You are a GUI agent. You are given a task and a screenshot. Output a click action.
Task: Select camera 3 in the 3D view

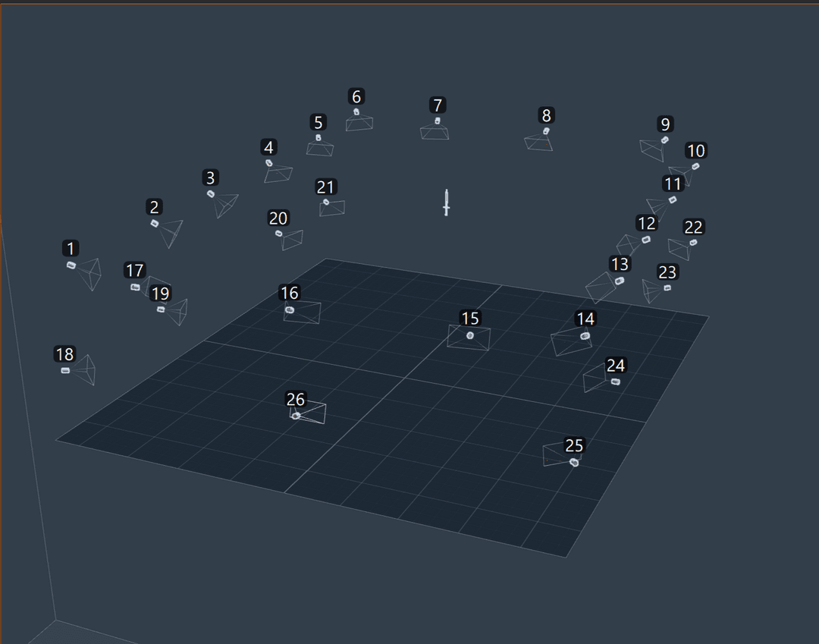pos(211,194)
